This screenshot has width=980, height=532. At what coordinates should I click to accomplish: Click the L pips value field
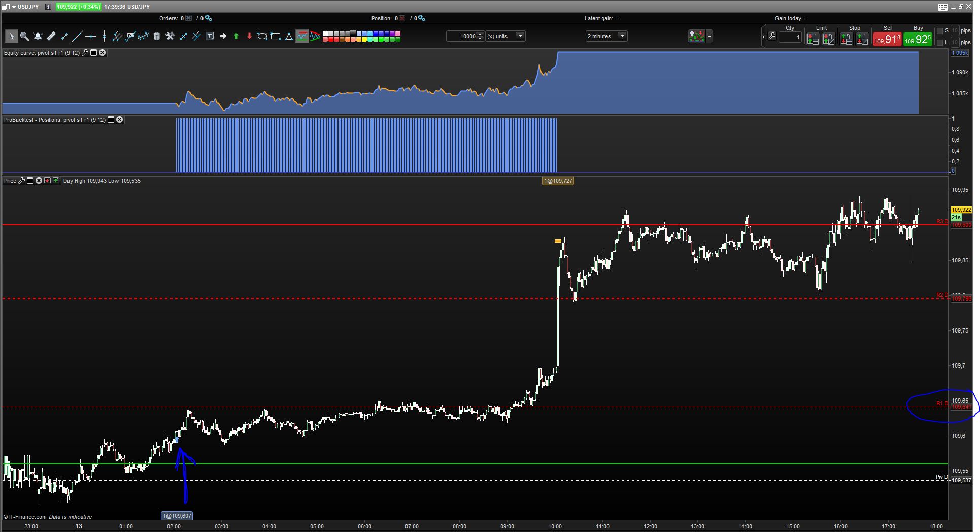pyautogui.click(x=955, y=43)
